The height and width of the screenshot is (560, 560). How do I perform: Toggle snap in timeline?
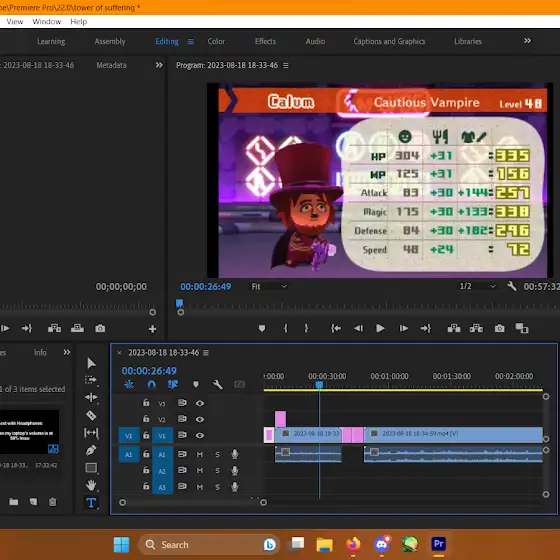click(x=151, y=384)
